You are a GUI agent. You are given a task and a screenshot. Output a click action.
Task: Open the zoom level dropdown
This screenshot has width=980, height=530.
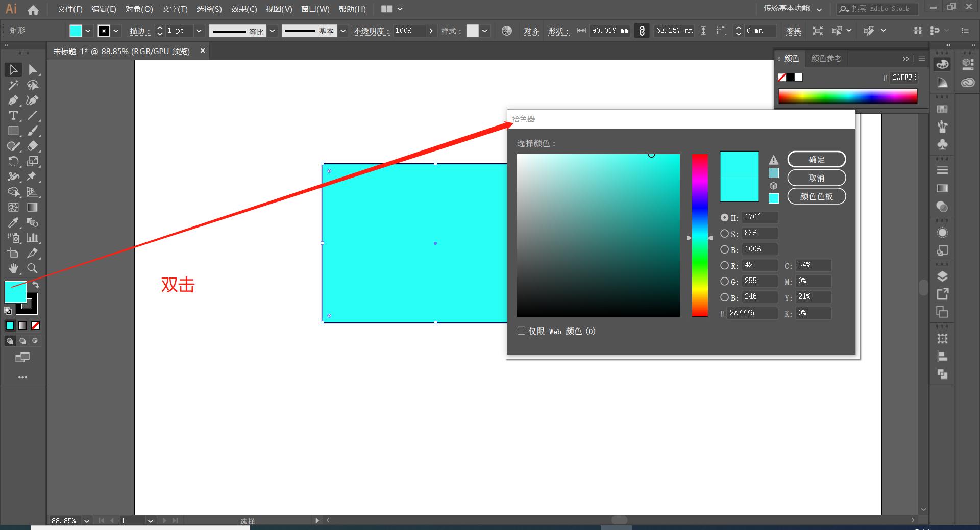pos(87,521)
